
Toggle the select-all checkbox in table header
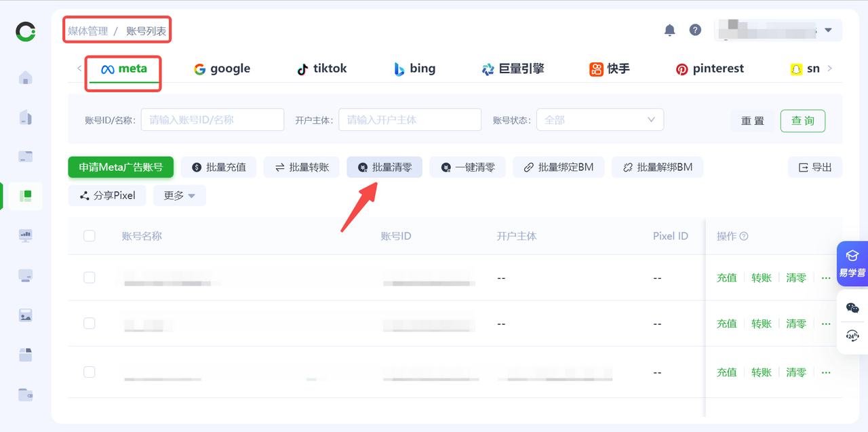point(90,236)
